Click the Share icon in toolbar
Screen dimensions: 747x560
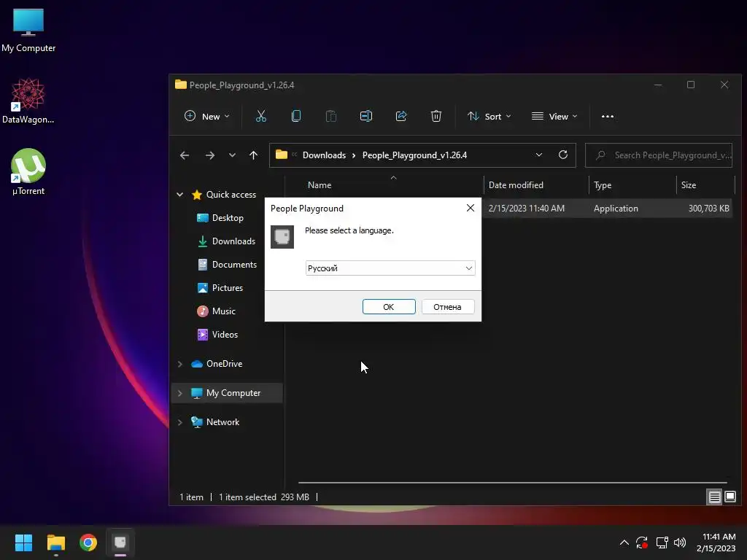pyautogui.click(x=401, y=116)
